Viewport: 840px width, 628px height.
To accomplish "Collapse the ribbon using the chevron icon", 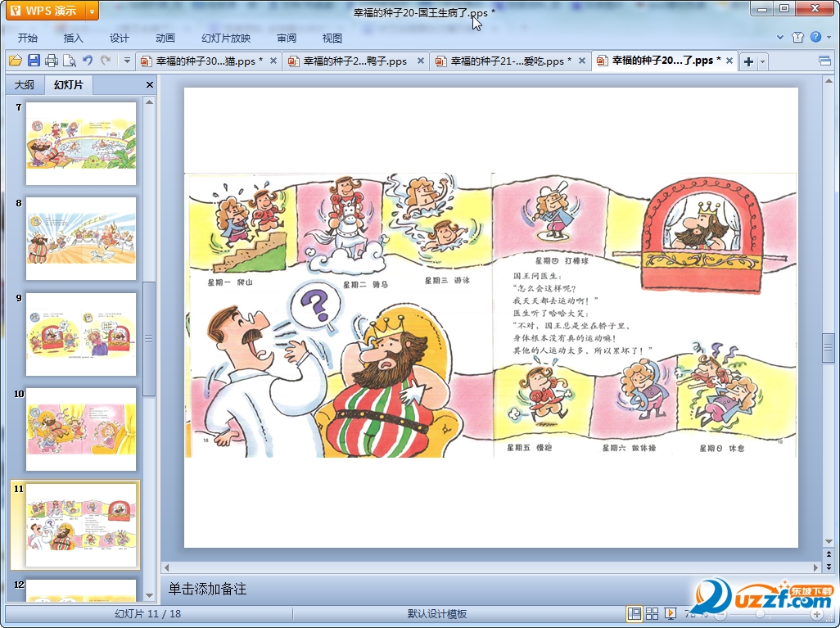I will (780, 37).
